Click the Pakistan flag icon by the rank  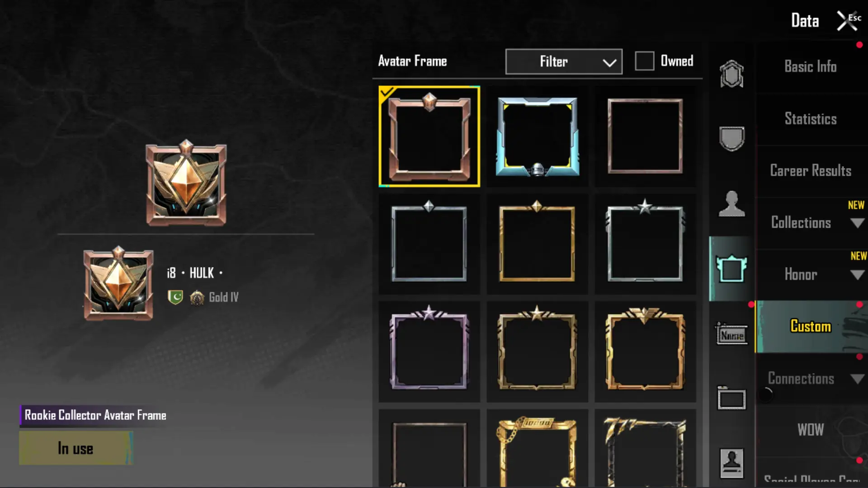tap(175, 297)
